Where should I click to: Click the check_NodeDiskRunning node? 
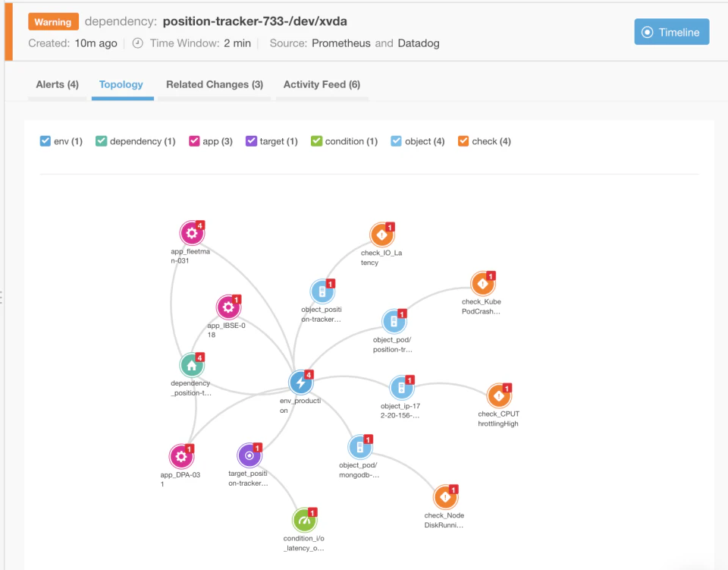click(x=446, y=498)
